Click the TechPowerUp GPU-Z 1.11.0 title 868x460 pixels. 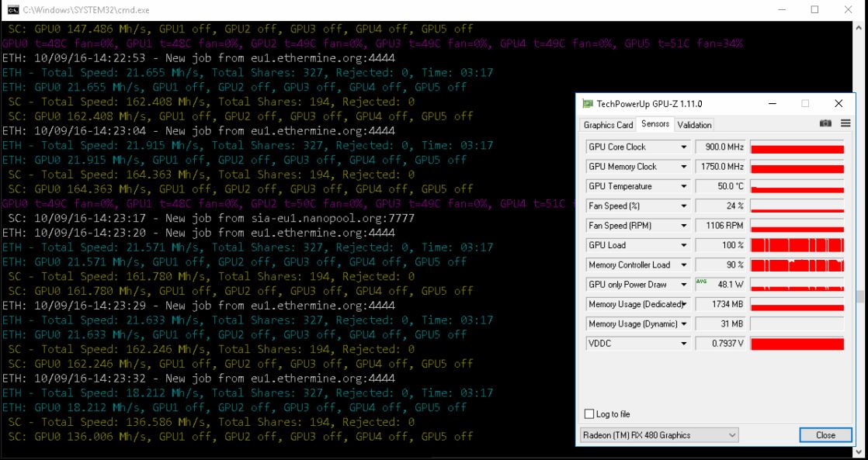[649, 104]
